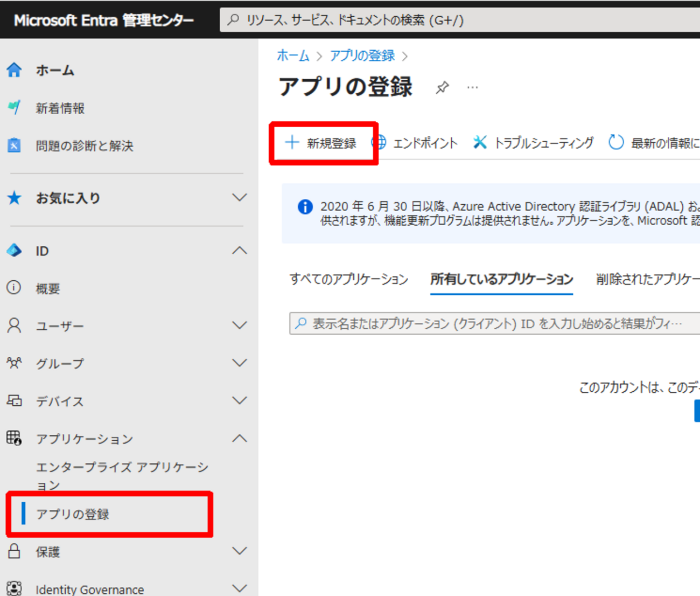Click the application name or ID filter field
This screenshot has height=596, width=700.
click(494, 323)
